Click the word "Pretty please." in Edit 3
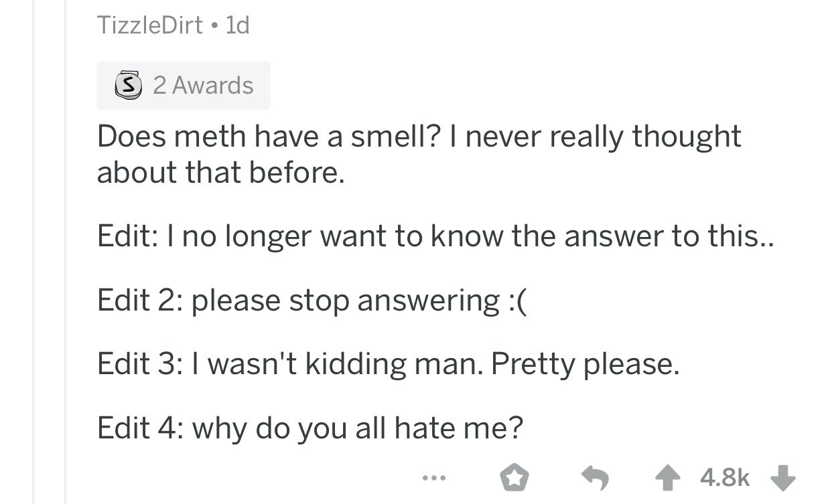832x504 pixels. point(585,363)
